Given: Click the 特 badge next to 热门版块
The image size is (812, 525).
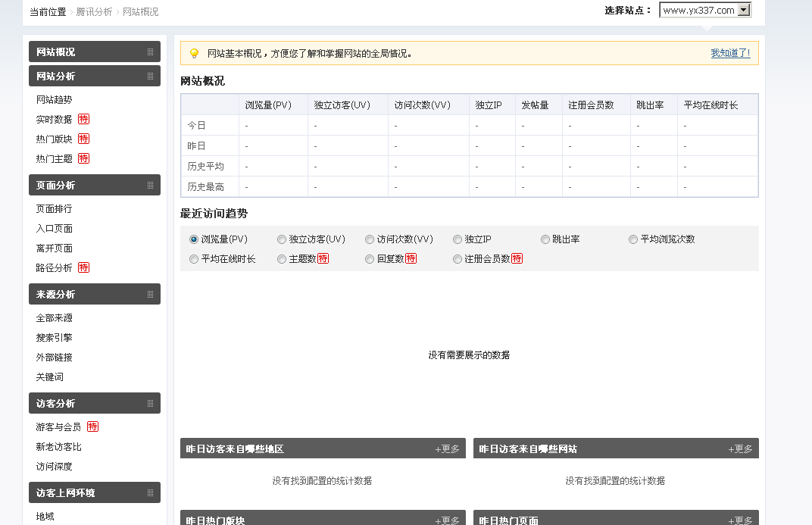Looking at the screenshot, I should [83, 139].
